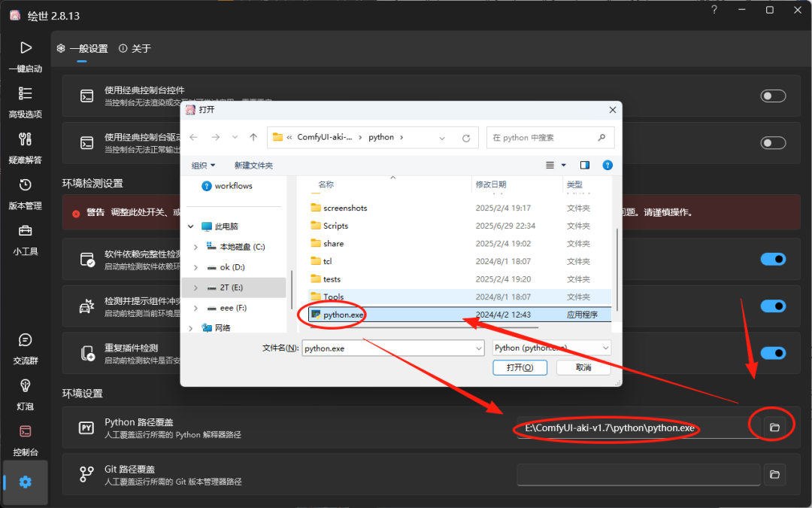This screenshot has height=508, width=812.
Task: Open the Python (python.exe) file type dropdown
Action: pos(551,348)
